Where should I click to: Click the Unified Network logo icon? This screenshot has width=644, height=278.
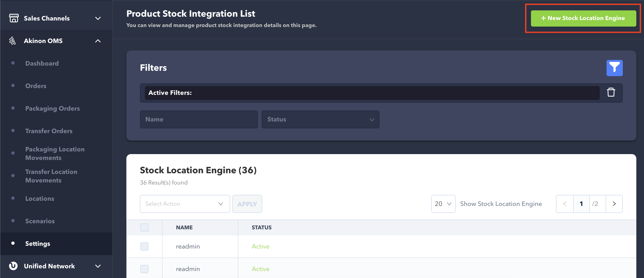click(13, 266)
